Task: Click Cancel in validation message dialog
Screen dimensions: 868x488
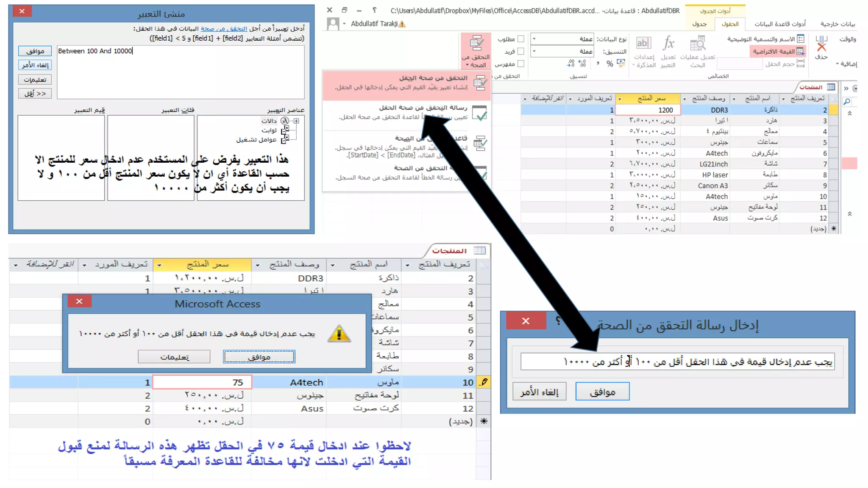Action: click(539, 392)
